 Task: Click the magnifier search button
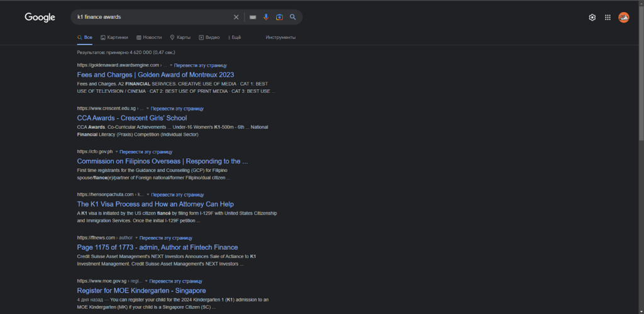(293, 17)
